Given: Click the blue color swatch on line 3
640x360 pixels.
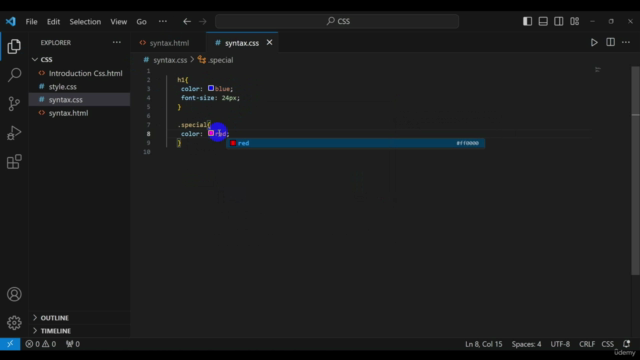Looking at the screenshot, I should (x=211, y=88).
